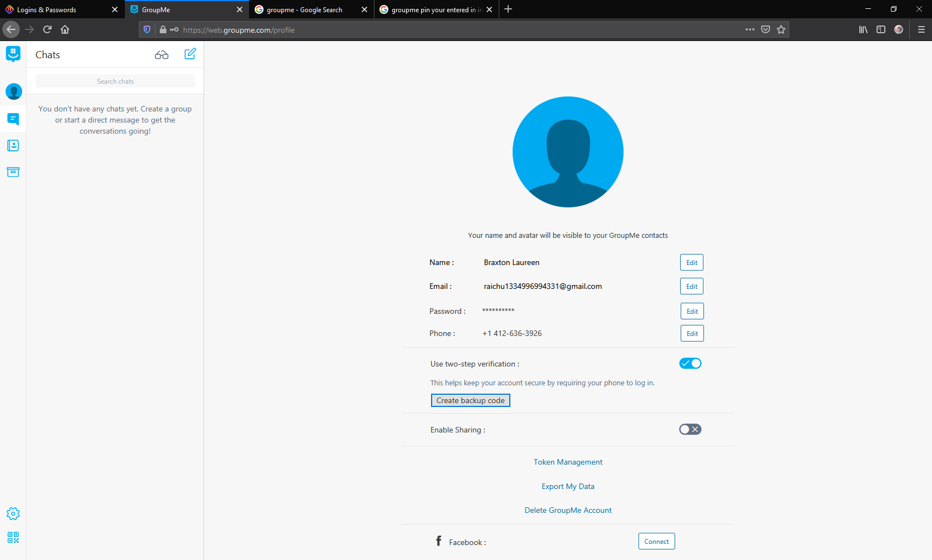Image resolution: width=932 pixels, height=560 pixels.
Task: Turn on the Enable Sharing toggle
Action: pos(690,429)
